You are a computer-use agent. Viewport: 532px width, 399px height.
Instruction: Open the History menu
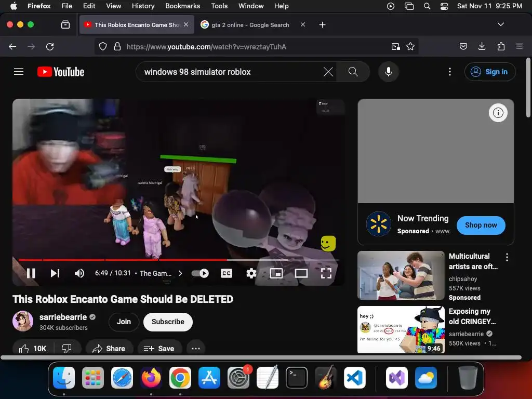pos(143,6)
